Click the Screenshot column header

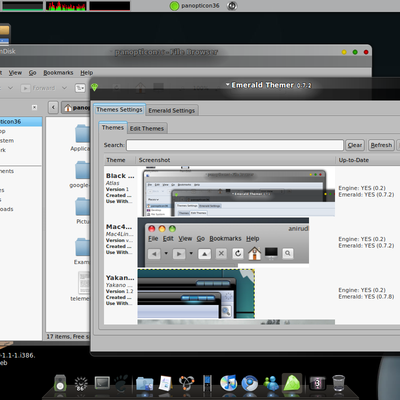(x=235, y=160)
